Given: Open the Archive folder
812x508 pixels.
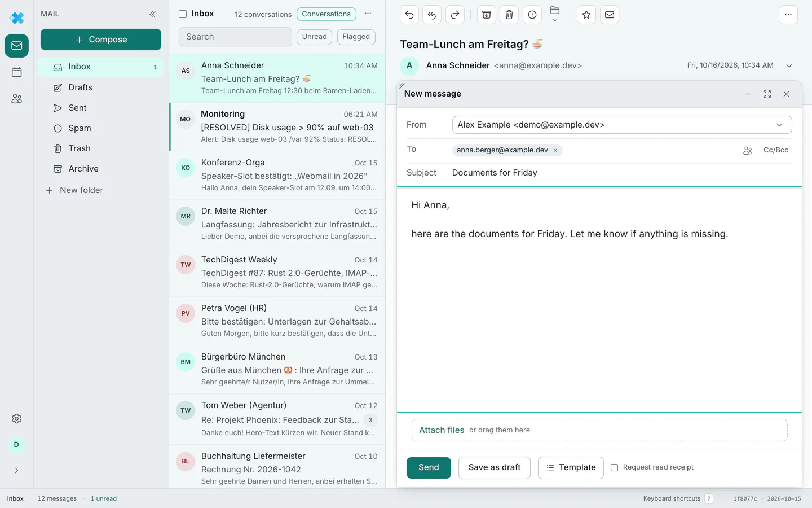Looking at the screenshot, I should [x=101, y=169].
